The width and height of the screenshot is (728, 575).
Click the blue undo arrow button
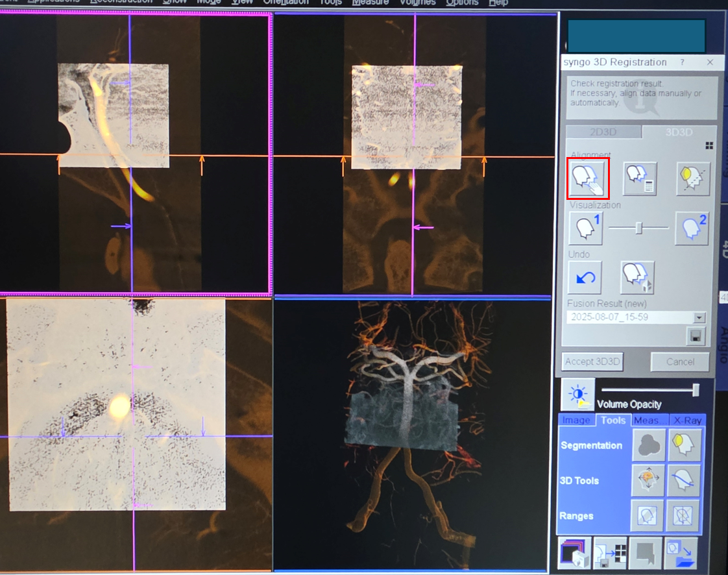tap(585, 278)
